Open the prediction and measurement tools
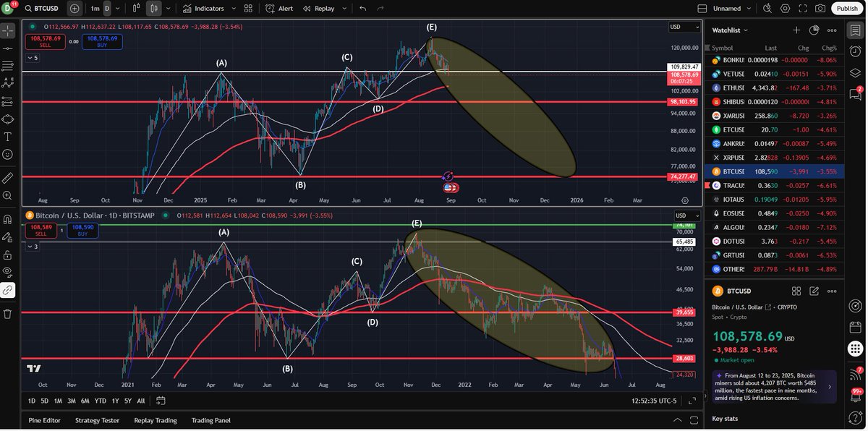Screen dimensions: 868x431 tap(7, 101)
